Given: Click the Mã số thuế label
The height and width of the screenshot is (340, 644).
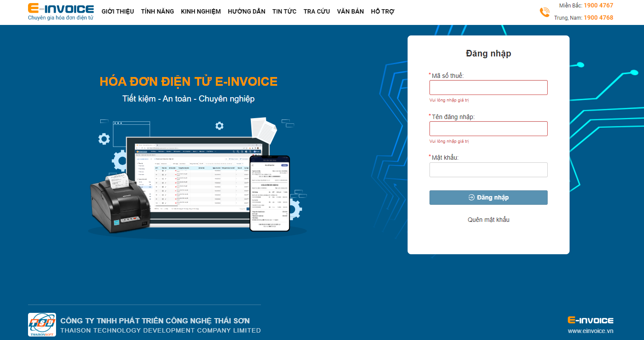Looking at the screenshot, I should (447, 76).
